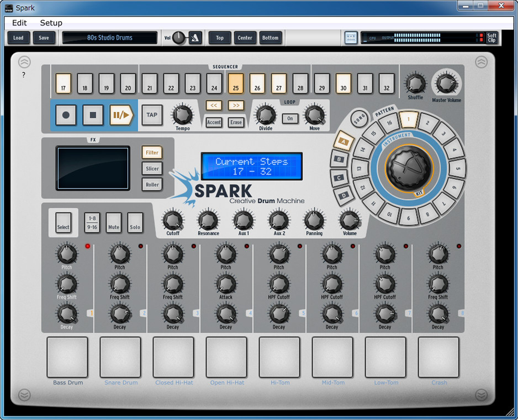518x420 pixels.
Task: Open the Edit menu
Action: point(19,23)
